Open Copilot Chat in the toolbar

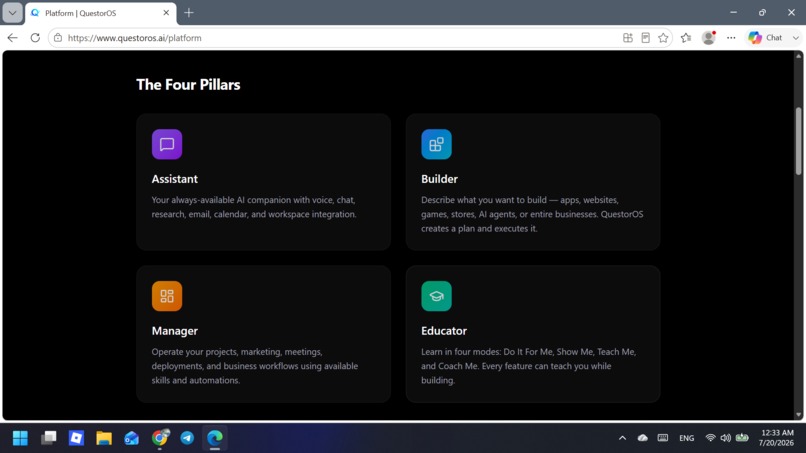coord(765,38)
